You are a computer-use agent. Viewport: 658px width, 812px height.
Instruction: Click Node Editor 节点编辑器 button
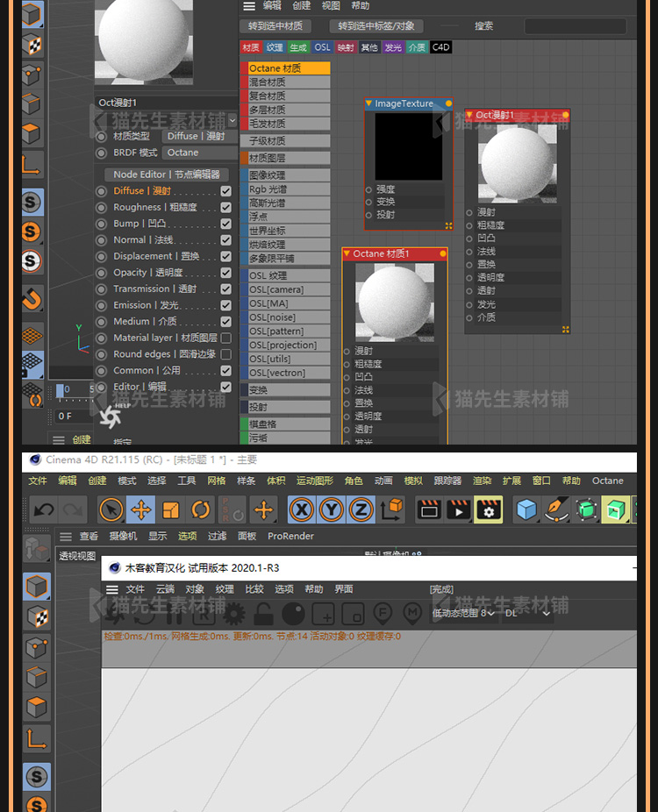(x=167, y=175)
